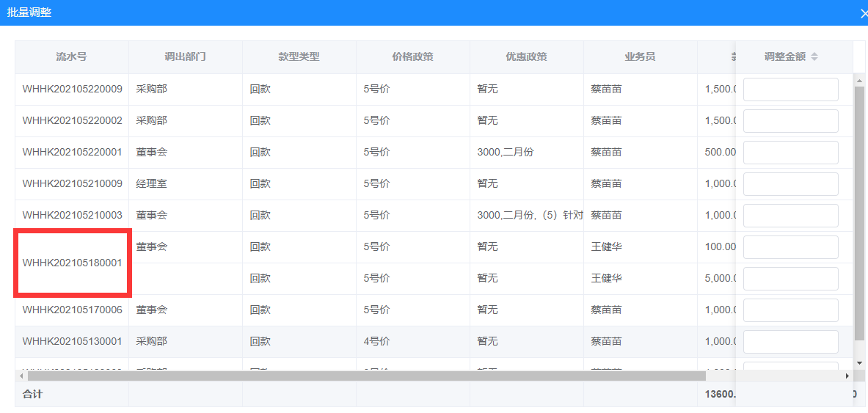Focus 调整金额 input for WHHK202105220002
The image size is (868, 413).
[x=790, y=121]
